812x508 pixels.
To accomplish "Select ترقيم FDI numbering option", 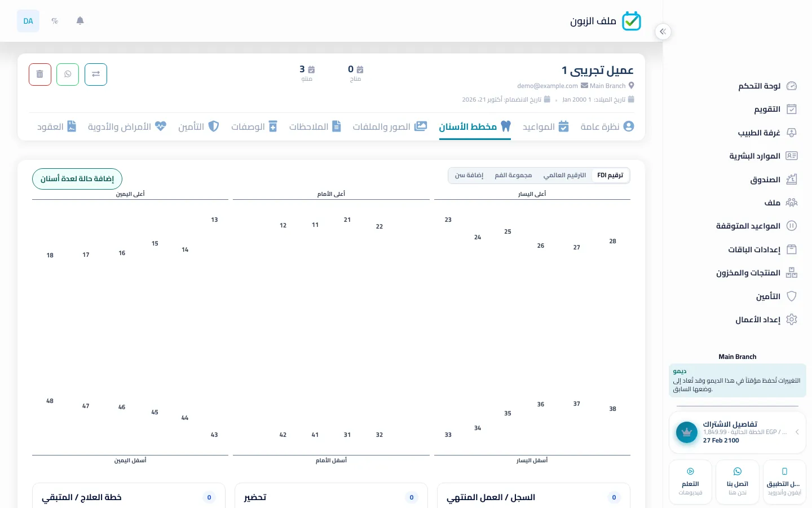I will 610,175.
